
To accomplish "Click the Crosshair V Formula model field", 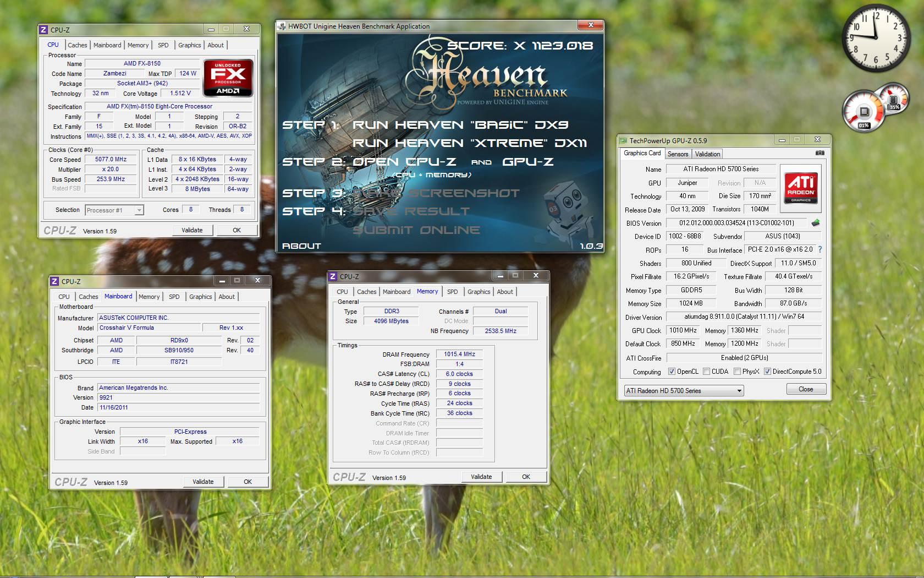I will click(149, 328).
